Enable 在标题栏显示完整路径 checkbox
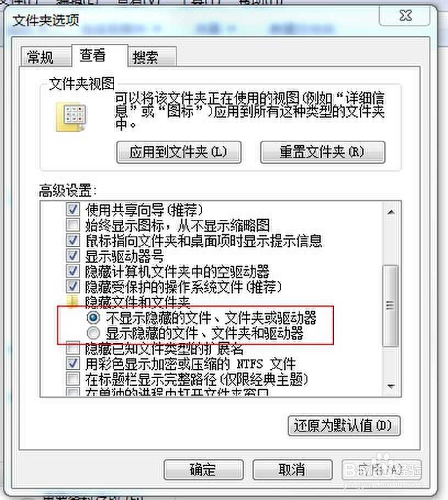The width and height of the screenshot is (448, 500). [72, 379]
